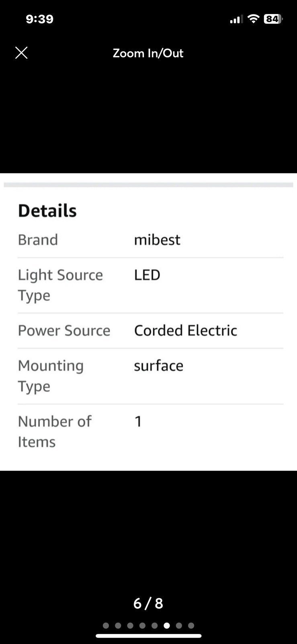Jump to the eighth page dot
This screenshot has width=297, height=644.
coord(191,625)
